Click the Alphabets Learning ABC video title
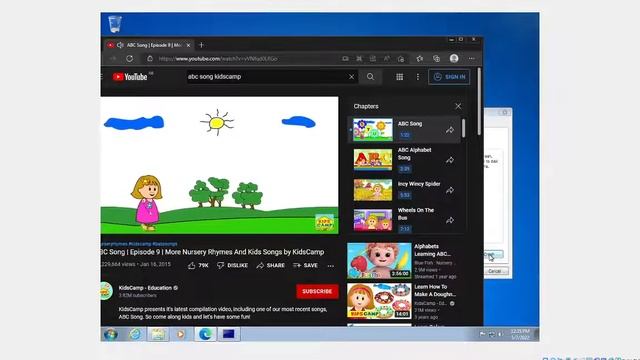640x360 pixels. 433,250
